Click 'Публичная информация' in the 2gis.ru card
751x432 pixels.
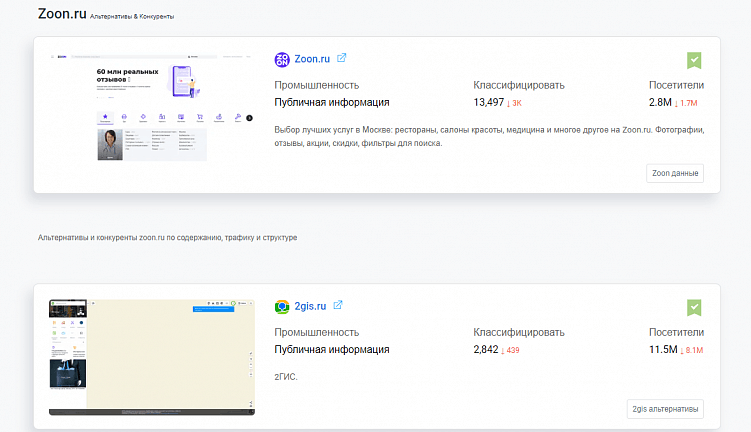(x=332, y=350)
